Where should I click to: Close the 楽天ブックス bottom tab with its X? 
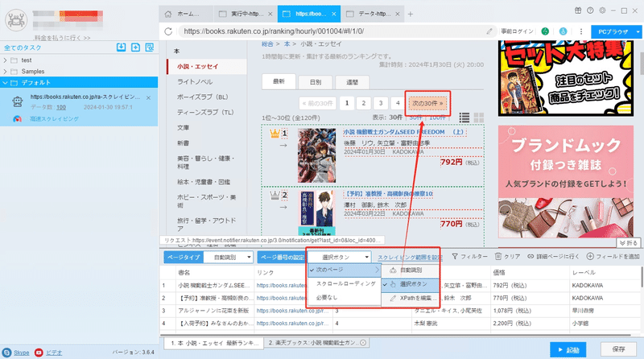tap(363, 343)
